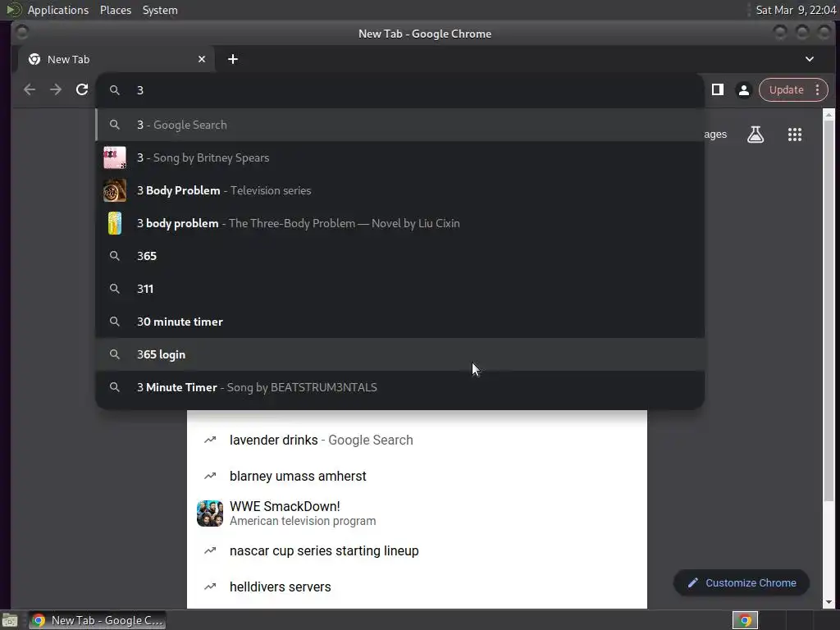The height and width of the screenshot is (630, 840).
Task: Open the Google apps grid
Action: (x=794, y=135)
